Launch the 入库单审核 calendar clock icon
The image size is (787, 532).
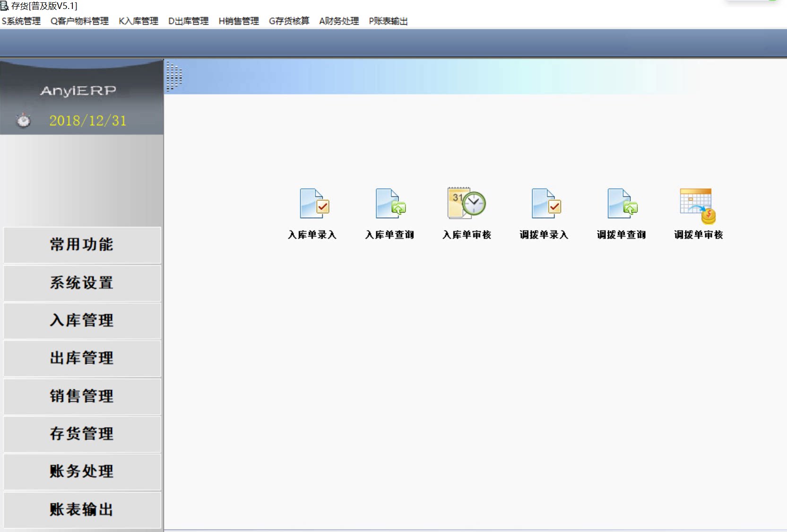pos(467,203)
